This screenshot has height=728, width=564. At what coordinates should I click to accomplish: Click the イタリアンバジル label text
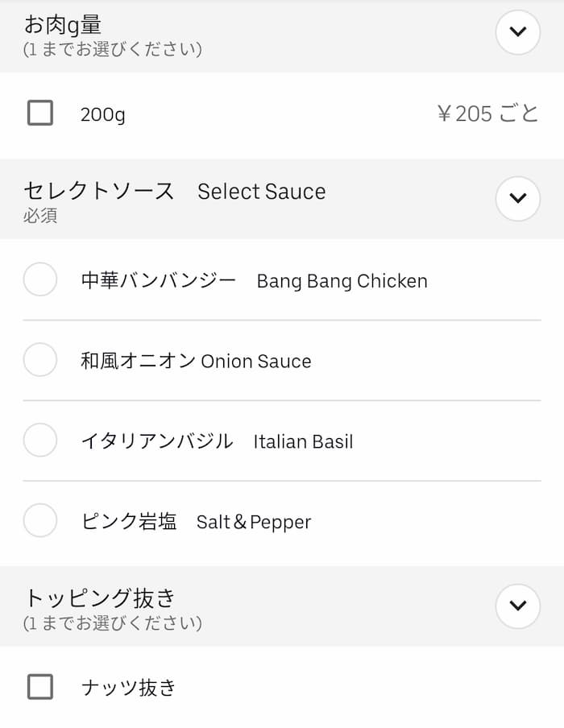(x=157, y=441)
